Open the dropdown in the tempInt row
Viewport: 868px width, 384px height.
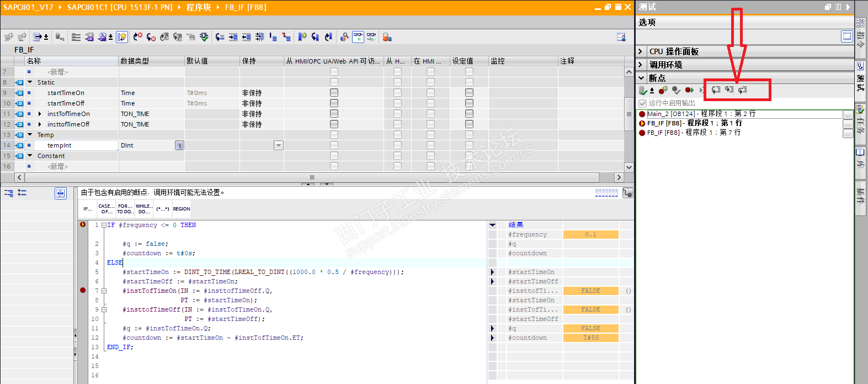(279, 145)
